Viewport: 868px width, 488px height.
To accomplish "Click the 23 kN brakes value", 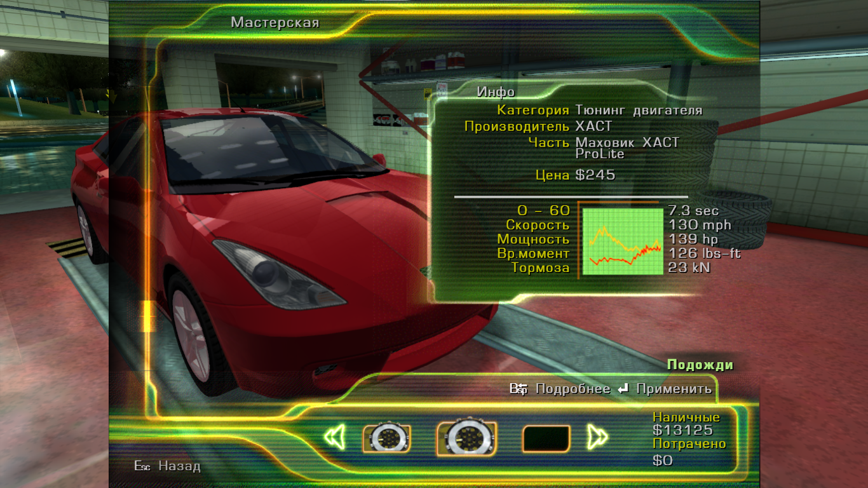I will (689, 268).
